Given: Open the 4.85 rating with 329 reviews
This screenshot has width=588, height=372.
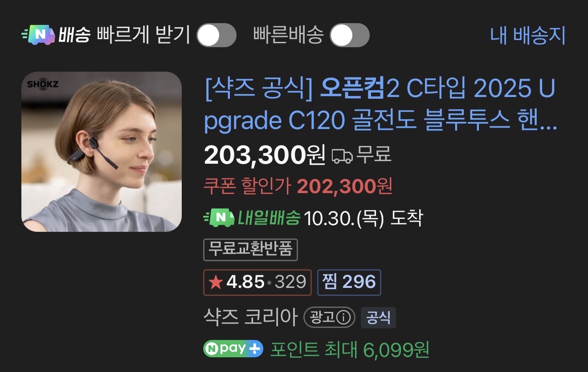Looking at the screenshot, I should 257,282.
